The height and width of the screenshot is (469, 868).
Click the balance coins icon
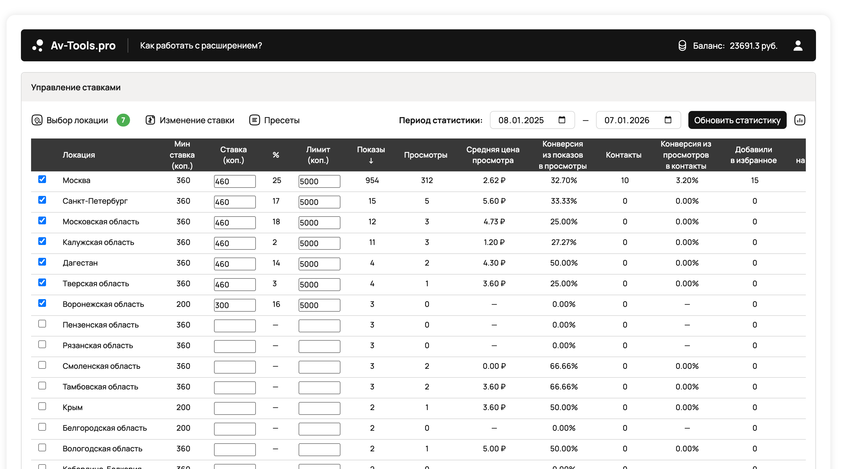tap(682, 45)
